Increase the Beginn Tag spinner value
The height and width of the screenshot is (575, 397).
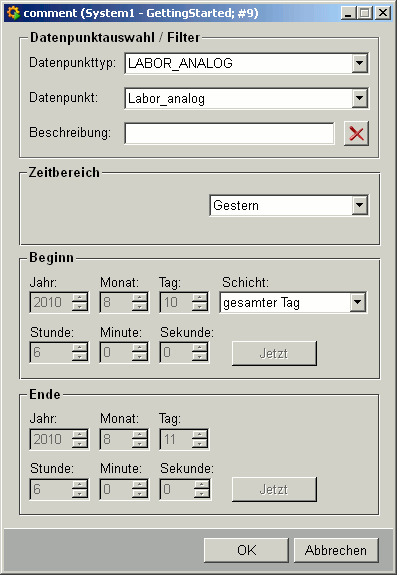coord(200,298)
